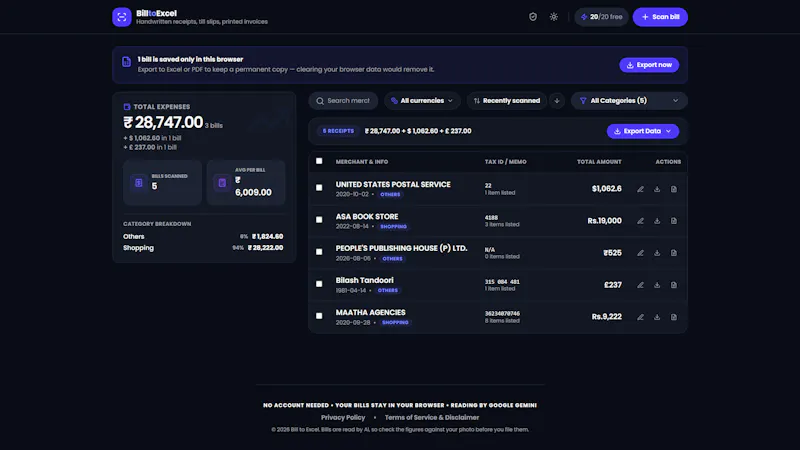Click the Scan bill button
This screenshot has height=450, width=800.
point(660,17)
